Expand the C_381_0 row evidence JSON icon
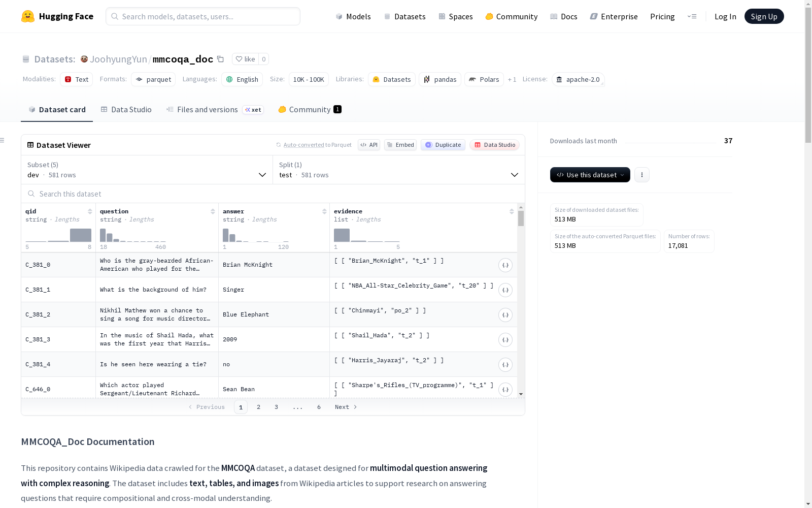812x508 pixels. 505,265
